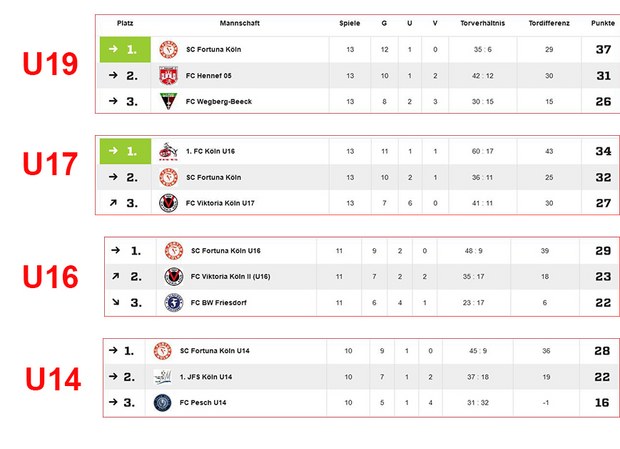This screenshot has height=449, width=620.
Task: Sort by the Punkte column header
Action: pos(603,23)
